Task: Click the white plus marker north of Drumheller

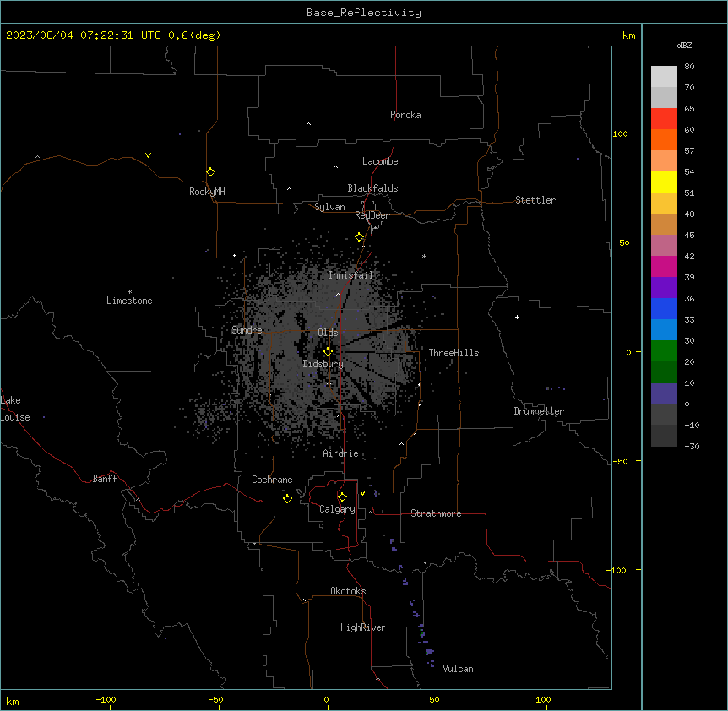Action: pos(517,317)
